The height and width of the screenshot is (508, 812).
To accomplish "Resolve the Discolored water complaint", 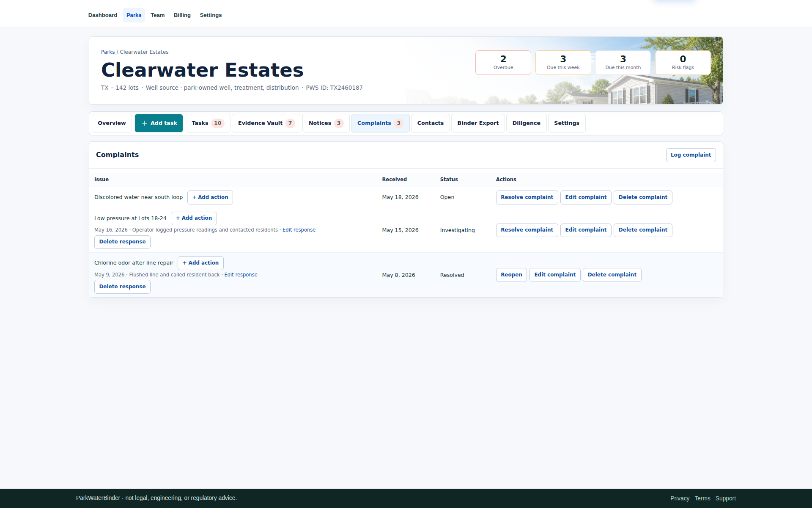I will 527,197.
